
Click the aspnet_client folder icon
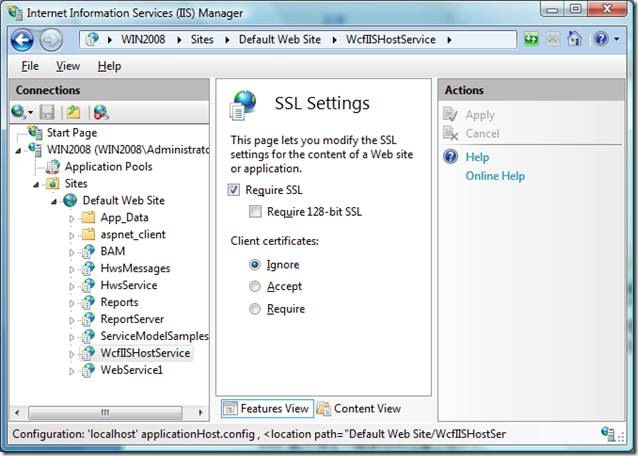point(88,234)
